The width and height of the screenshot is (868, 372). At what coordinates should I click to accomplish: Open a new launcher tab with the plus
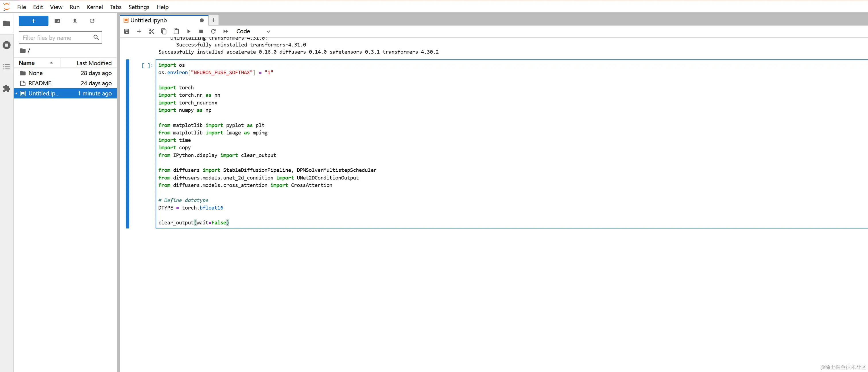(x=214, y=20)
